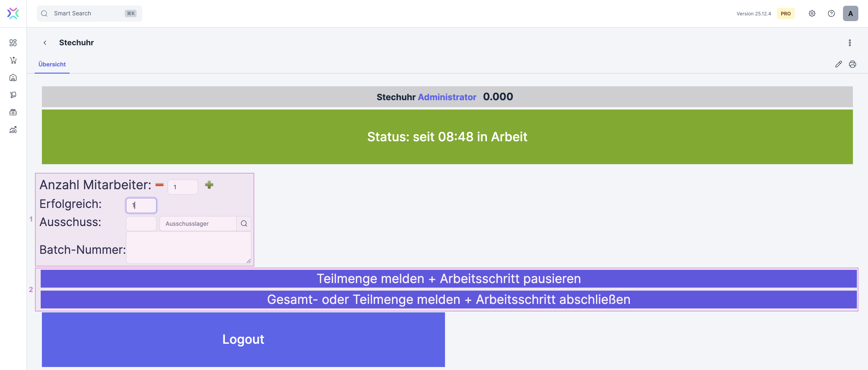Screen dimensions: 868x370
Task: Go back using the chevron arrow
Action: pyautogui.click(x=45, y=43)
